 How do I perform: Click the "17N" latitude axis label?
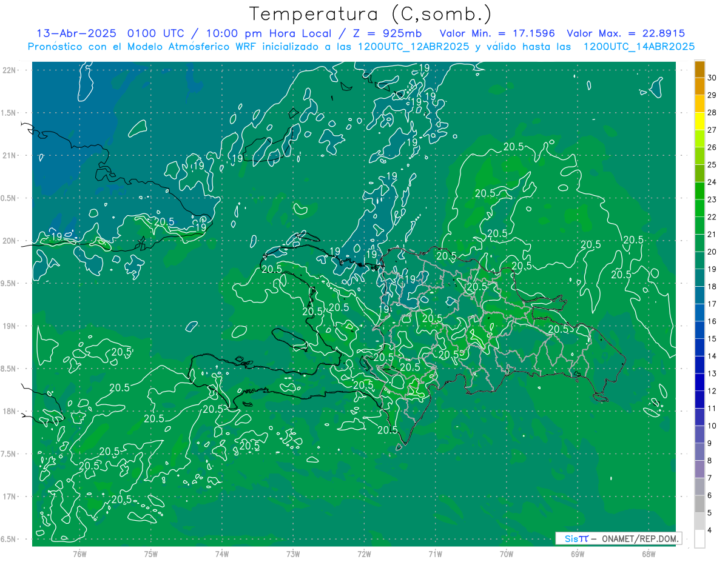pos(10,497)
